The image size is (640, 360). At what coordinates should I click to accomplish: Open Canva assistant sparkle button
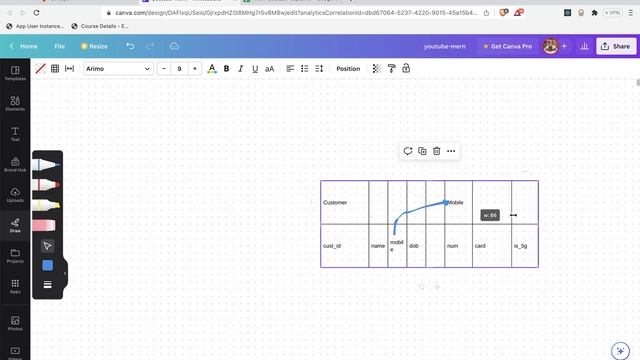[620, 351]
